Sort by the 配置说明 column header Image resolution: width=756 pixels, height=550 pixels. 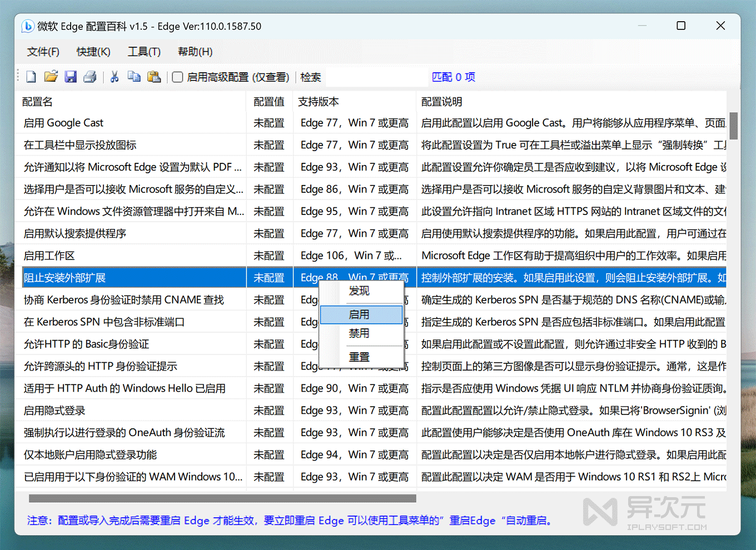(x=571, y=102)
